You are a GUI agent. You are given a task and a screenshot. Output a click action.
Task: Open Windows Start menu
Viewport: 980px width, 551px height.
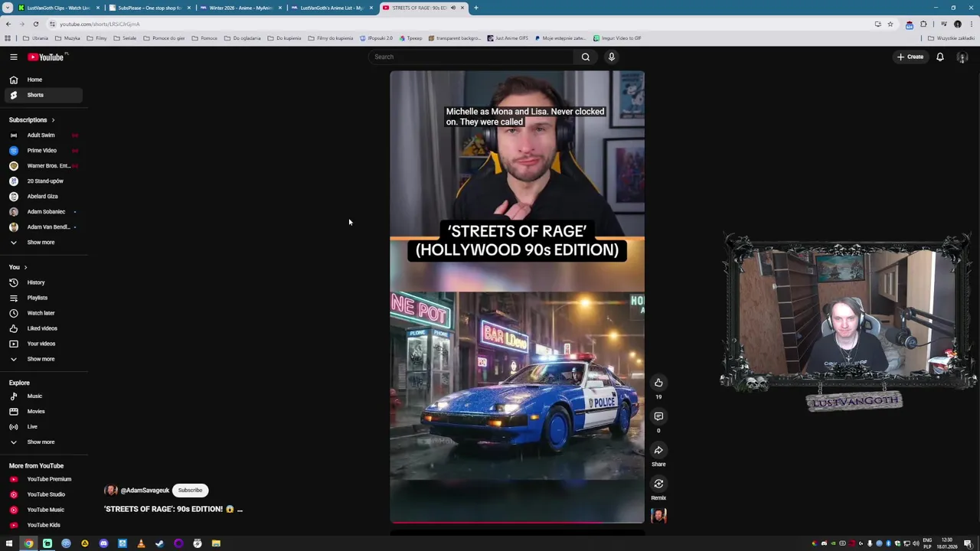tap(9, 543)
